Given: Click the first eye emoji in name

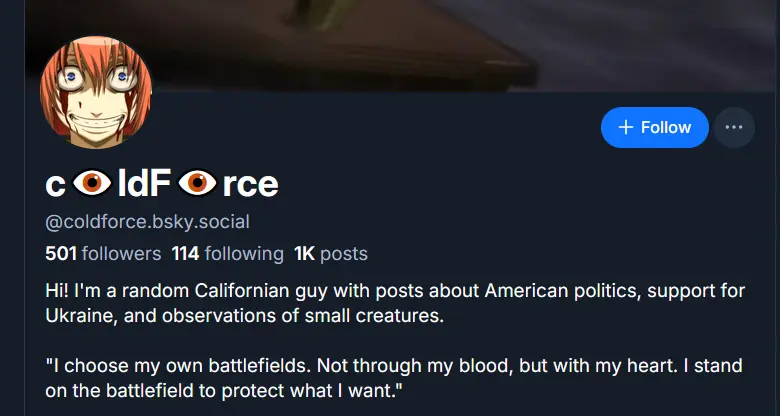Looking at the screenshot, I should pos(93,183).
